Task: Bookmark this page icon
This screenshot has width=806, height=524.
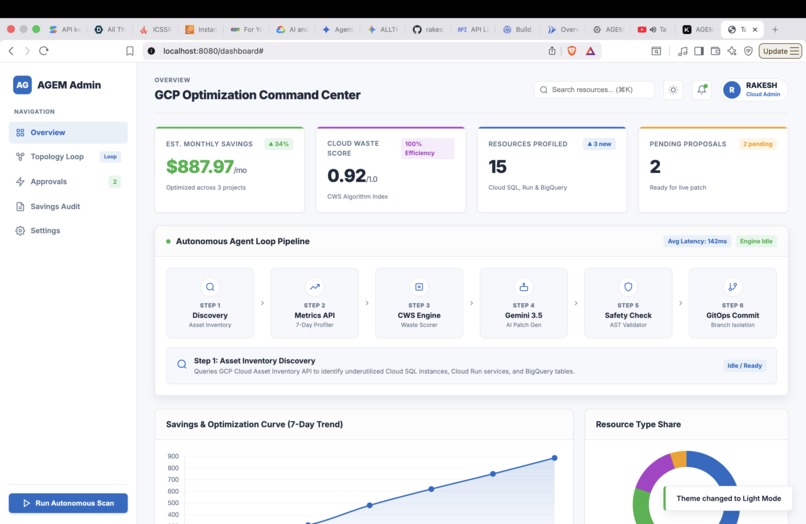Action: [x=130, y=51]
